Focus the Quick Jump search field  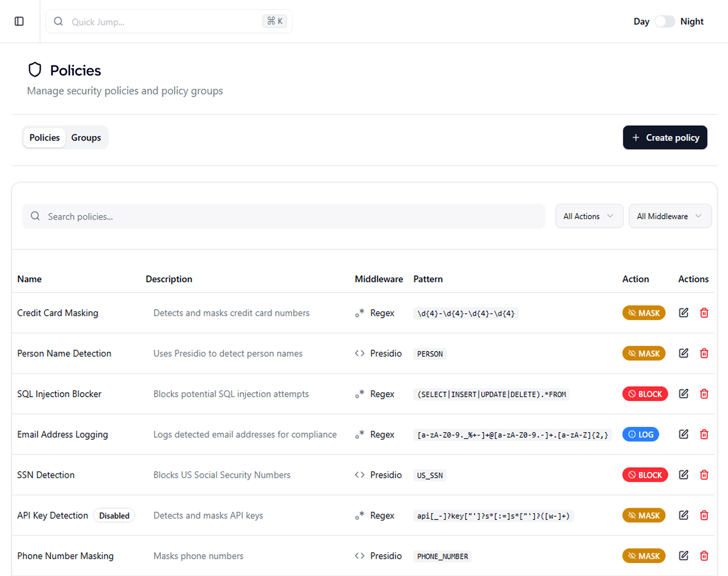(169, 21)
